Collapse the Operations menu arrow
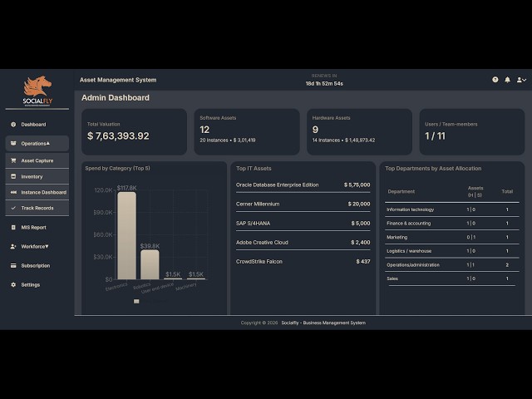Viewport: 532px width, 399px height. (48, 143)
